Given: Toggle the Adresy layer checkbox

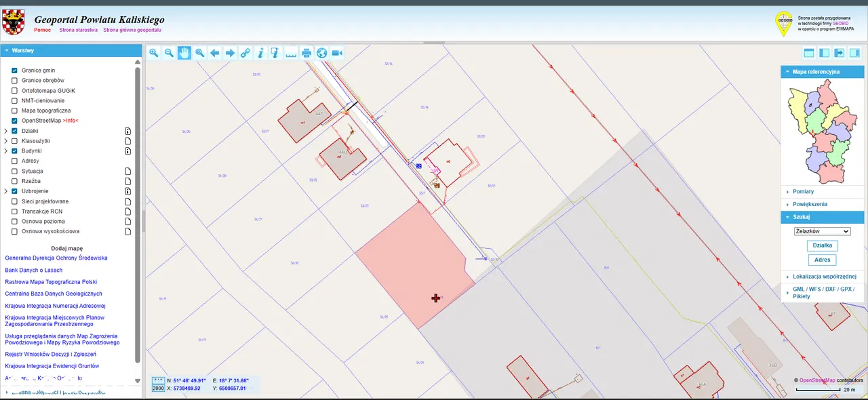Looking at the screenshot, I should pos(14,161).
